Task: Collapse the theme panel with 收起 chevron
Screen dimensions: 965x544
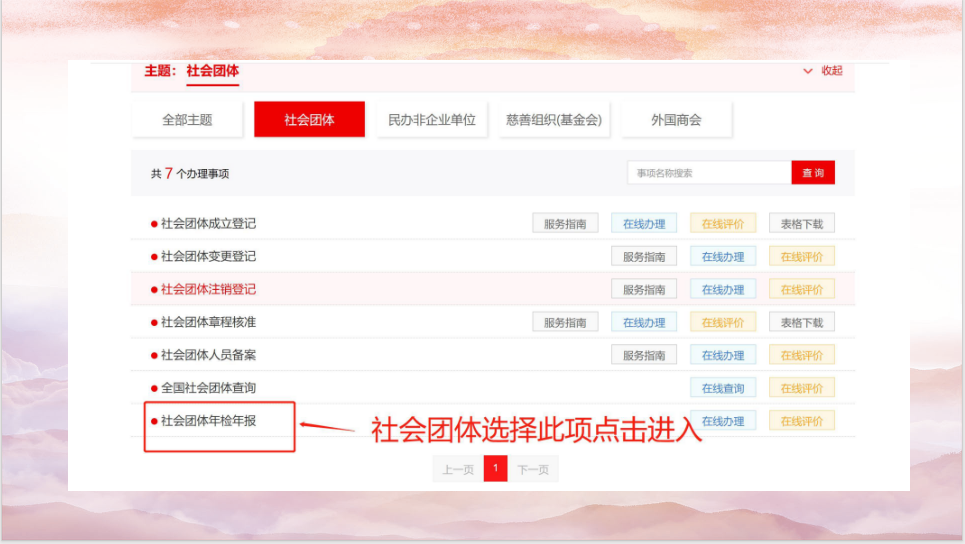Action: coord(822,71)
